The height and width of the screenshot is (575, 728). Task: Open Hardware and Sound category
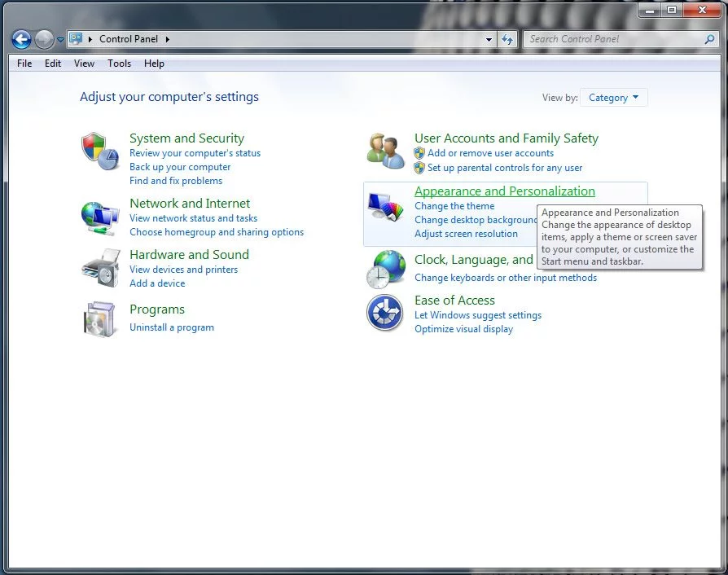[190, 255]
